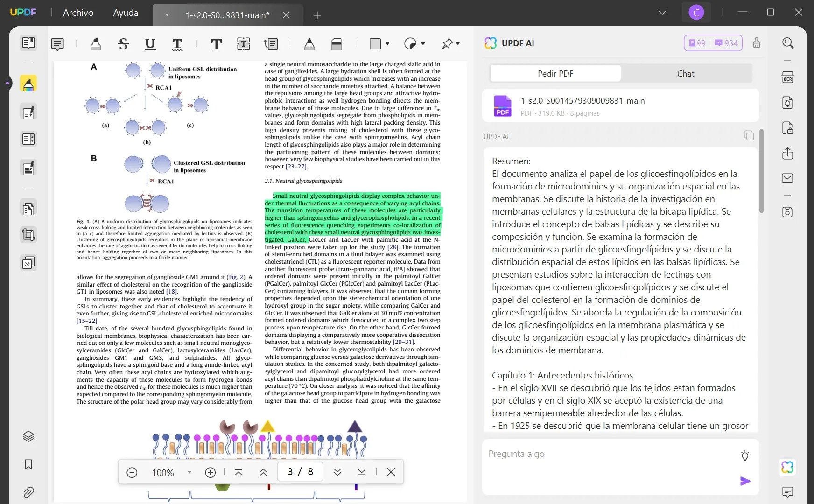The height and width of the screenshot is (504, 814).
Task: Click the citation link [23–27]
Action: (296, 167)
